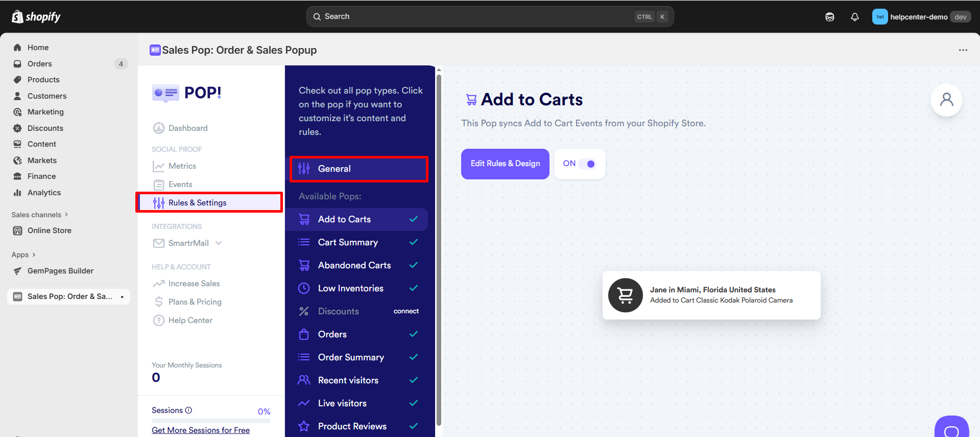This screenshot has height=437, width=980.
Task: Toggle the Order Summary checkmark
Action: (x=414, y=357)
